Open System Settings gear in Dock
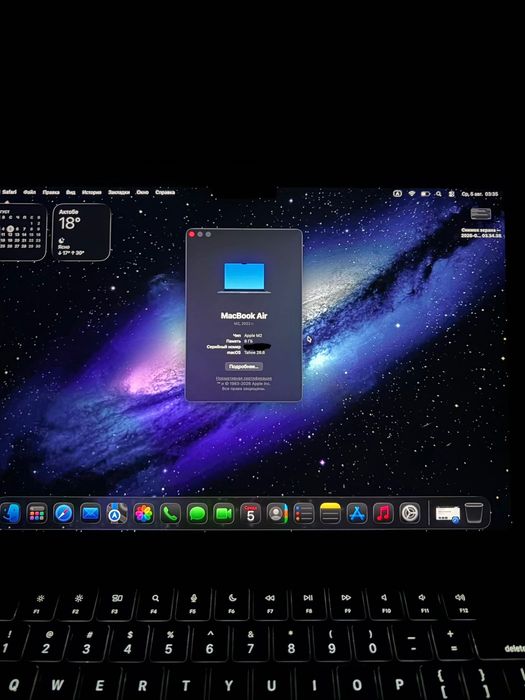This screenshot has width=525, height=700. (x=410, y=514)
